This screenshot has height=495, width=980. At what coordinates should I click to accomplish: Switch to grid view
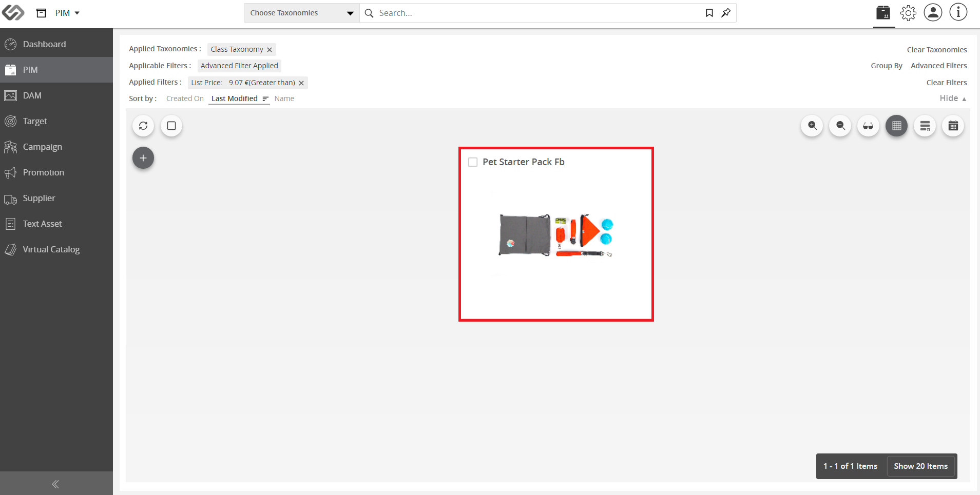coord(897,126)
